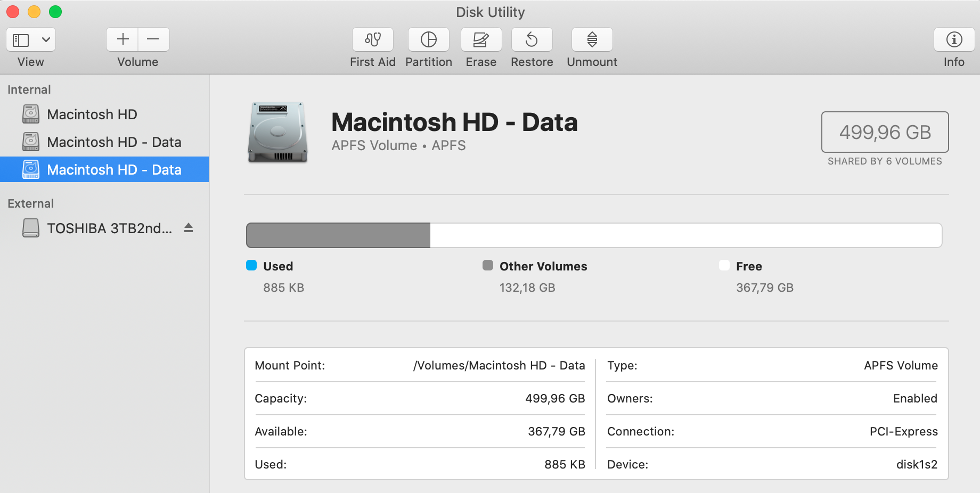Click the Type: label
980x493 pixels.
622,365
